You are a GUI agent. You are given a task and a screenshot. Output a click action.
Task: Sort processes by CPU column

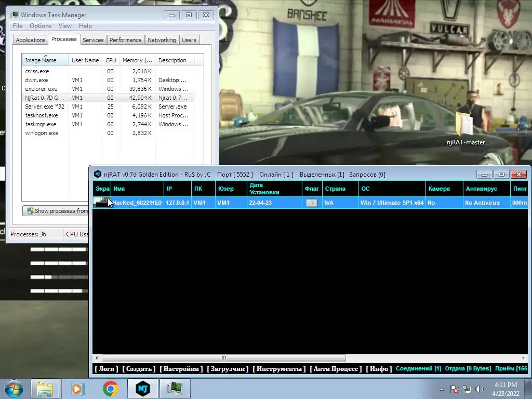pyautogui.click(x=111, y=60)
